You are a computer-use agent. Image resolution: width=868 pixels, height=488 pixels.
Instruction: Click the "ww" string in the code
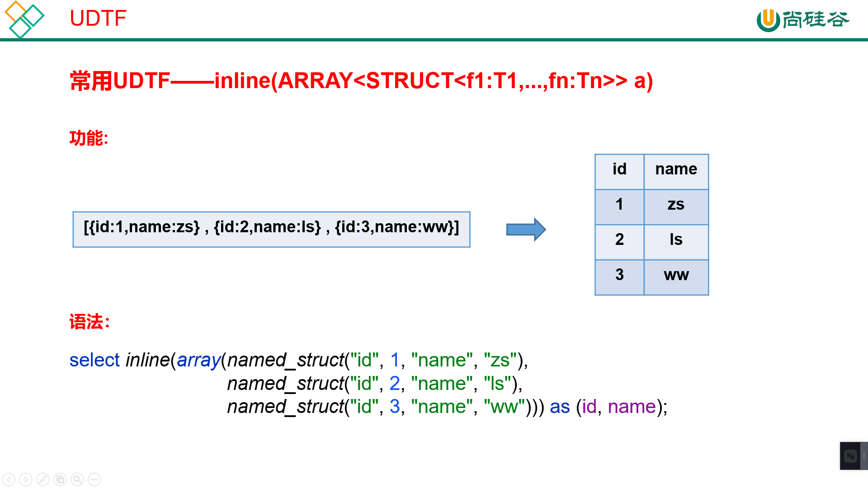(x=505, y=407)
